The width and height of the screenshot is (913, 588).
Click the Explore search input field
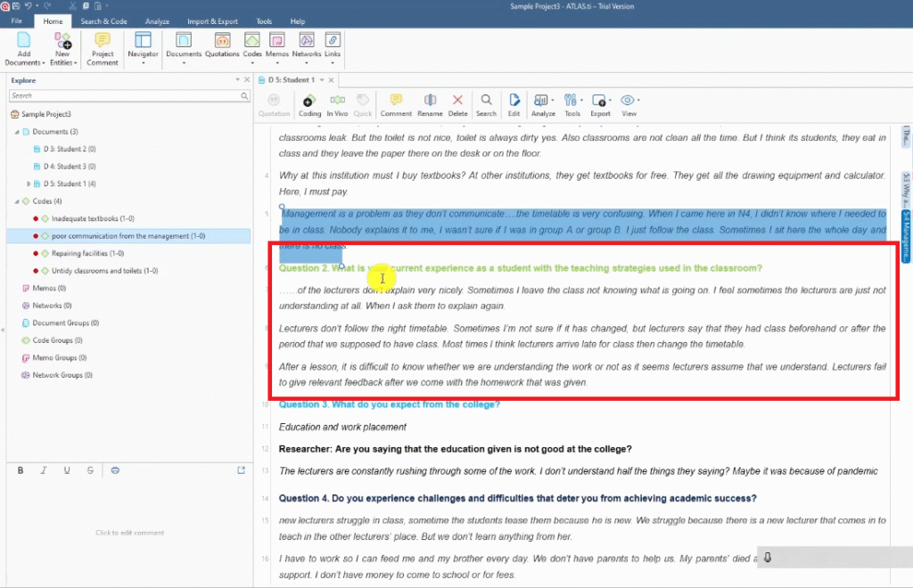point(125,95)
